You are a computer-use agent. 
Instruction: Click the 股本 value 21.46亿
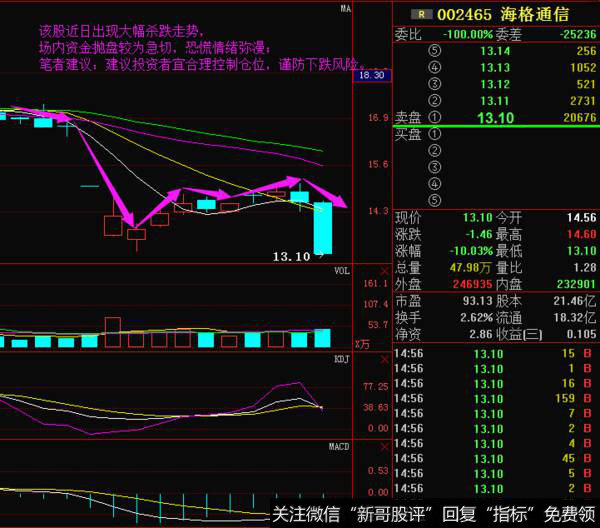click(x=575, y=301)
